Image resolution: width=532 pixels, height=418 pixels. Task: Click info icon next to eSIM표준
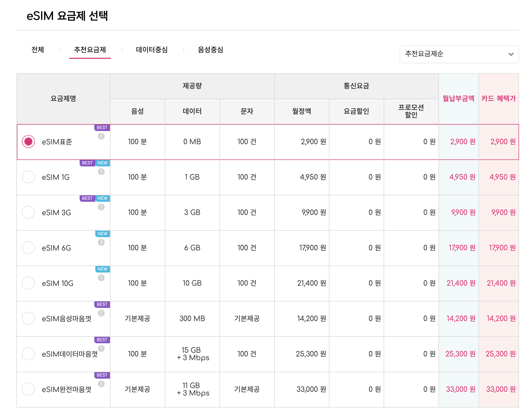(101, 136)
